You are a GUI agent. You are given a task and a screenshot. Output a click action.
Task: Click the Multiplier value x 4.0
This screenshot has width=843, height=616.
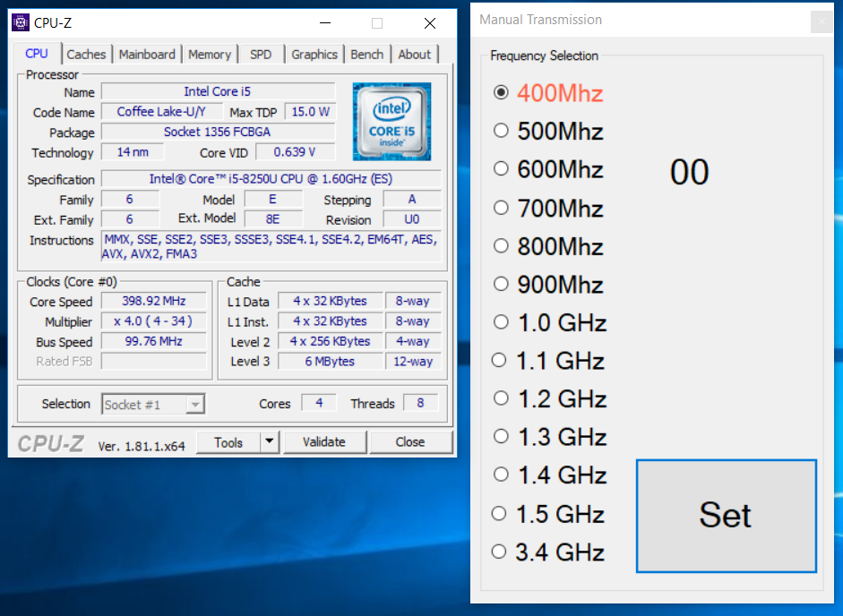tap(154, 321)
